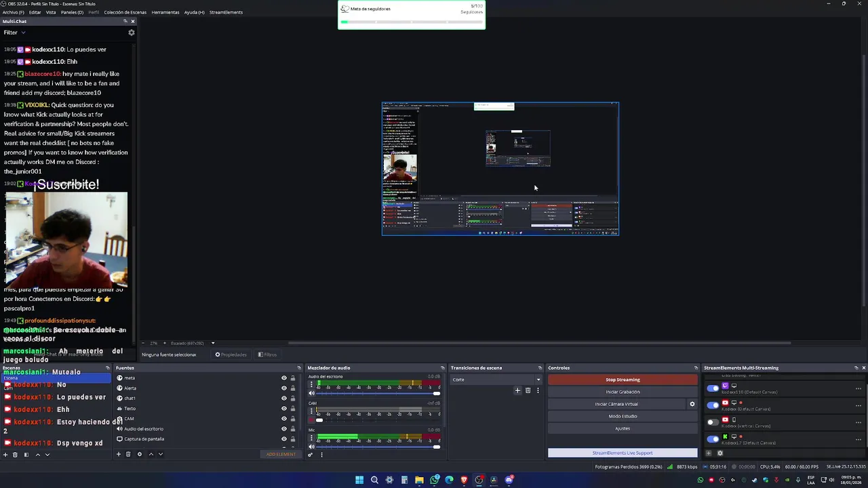868x488 pixels.
Task: Click Modo Estudio
Action: click(x=623, y=416)
